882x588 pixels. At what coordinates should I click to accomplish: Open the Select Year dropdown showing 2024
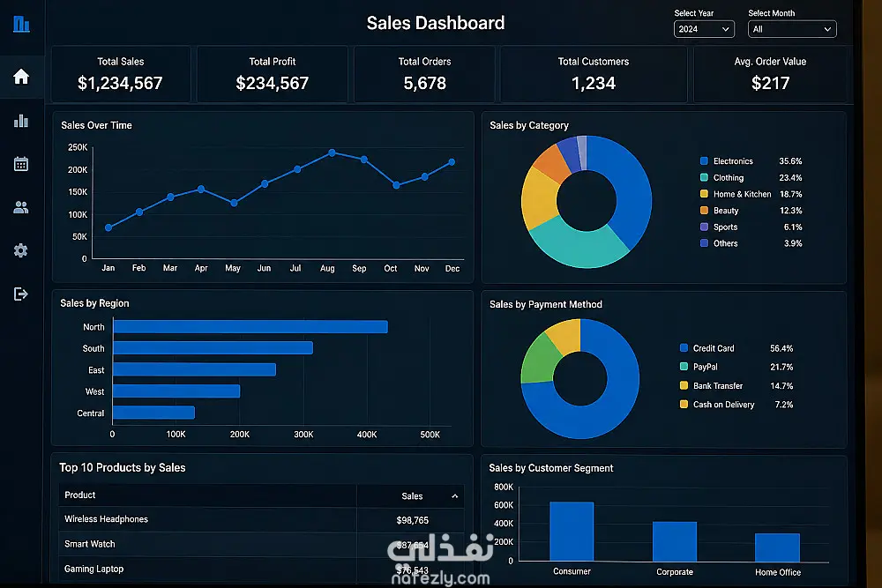[704, 29]
